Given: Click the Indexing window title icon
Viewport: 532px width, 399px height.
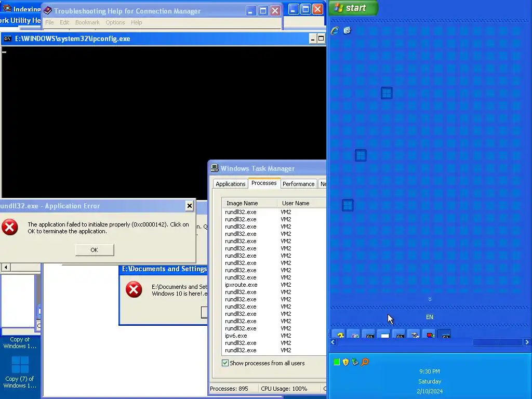Looking at the screenshot, I should tap(7, 8).
